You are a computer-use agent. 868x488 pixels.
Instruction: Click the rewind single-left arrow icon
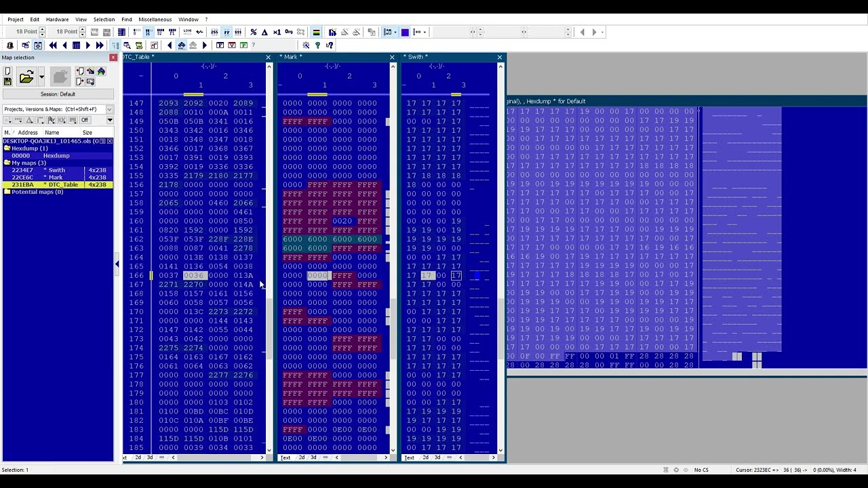click(64, 45)
